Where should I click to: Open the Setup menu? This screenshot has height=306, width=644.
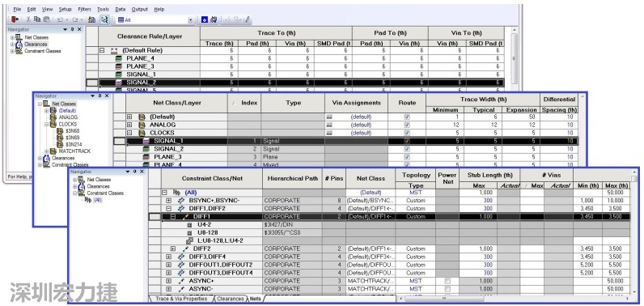pyautogui.click(x=65, y=9)
